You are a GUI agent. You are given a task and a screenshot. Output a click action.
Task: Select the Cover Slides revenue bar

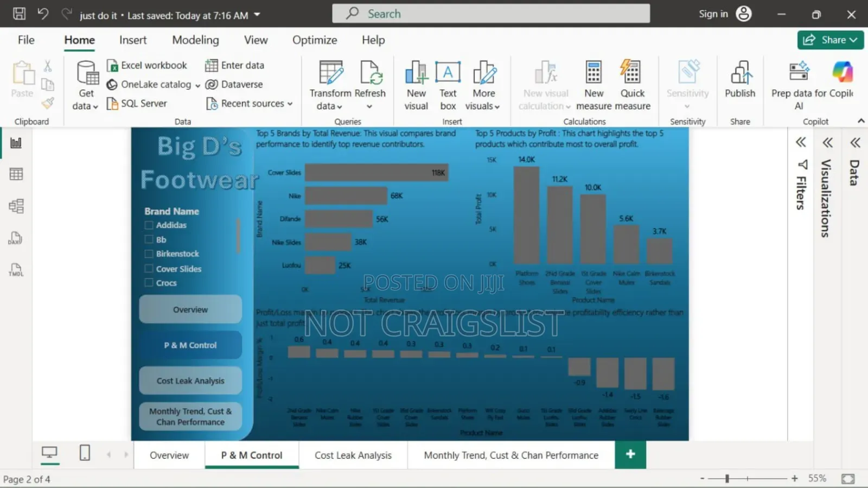click(x=376, y=173)
